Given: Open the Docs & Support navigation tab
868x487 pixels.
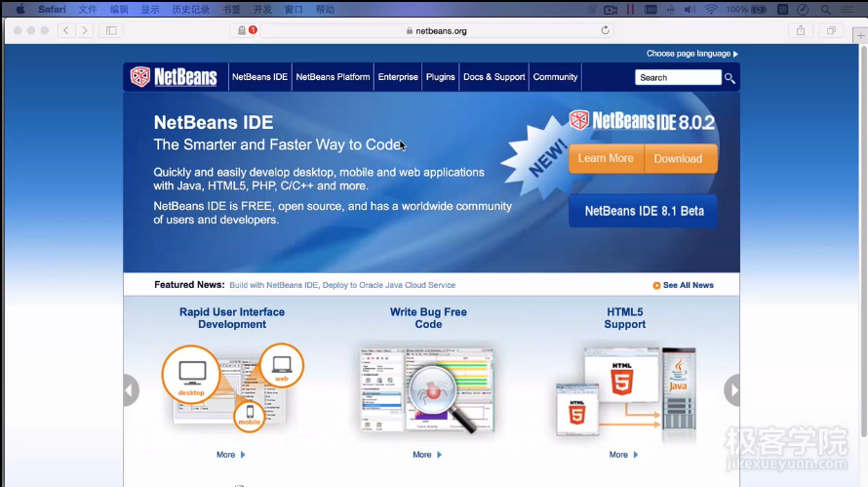Looking at the screenshot, I should (493, 77).
